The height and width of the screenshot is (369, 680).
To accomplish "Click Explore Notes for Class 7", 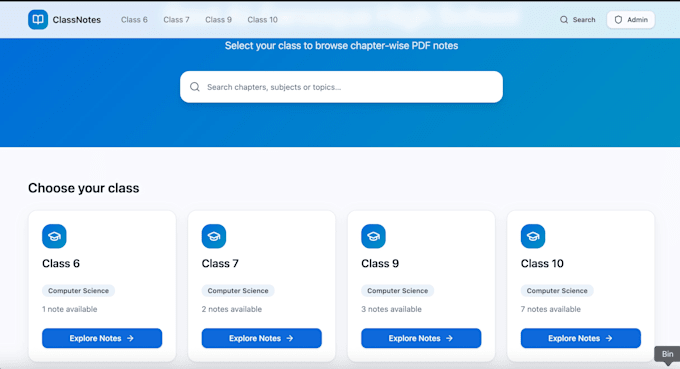I will (262, 338).
